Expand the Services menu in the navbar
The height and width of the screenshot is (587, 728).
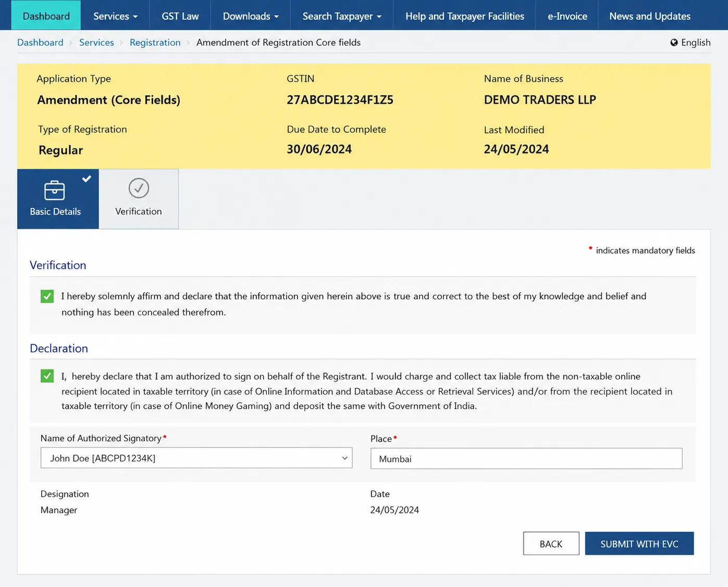tap(115, 16)
